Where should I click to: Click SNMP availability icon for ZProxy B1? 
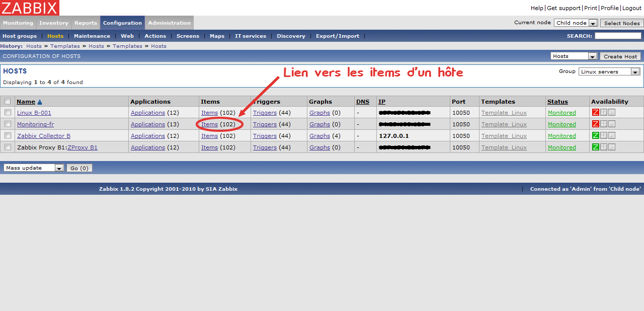(x=604, y=147)
